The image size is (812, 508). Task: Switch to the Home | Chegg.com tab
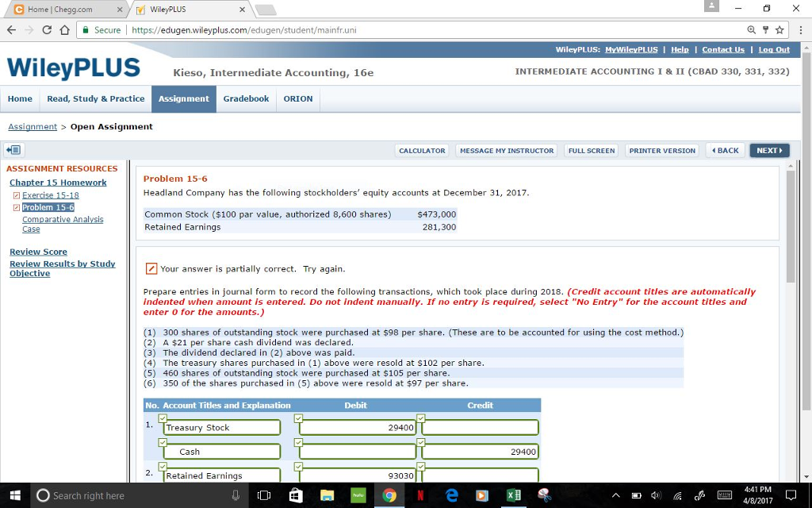coord(67,10)
